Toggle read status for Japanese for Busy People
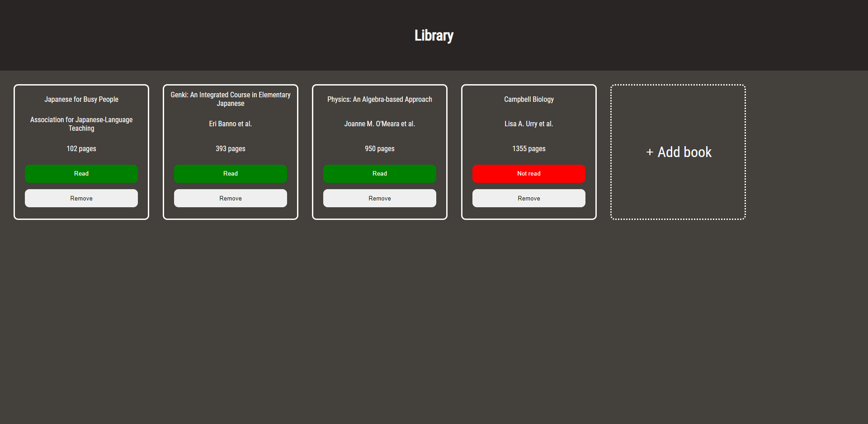 coord(81,173)
